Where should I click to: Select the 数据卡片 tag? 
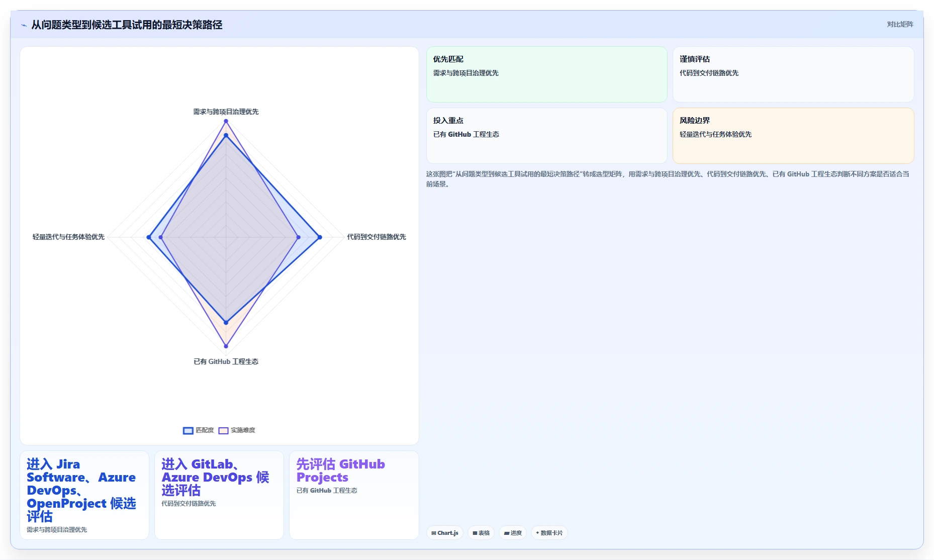[x=549, y=533]
